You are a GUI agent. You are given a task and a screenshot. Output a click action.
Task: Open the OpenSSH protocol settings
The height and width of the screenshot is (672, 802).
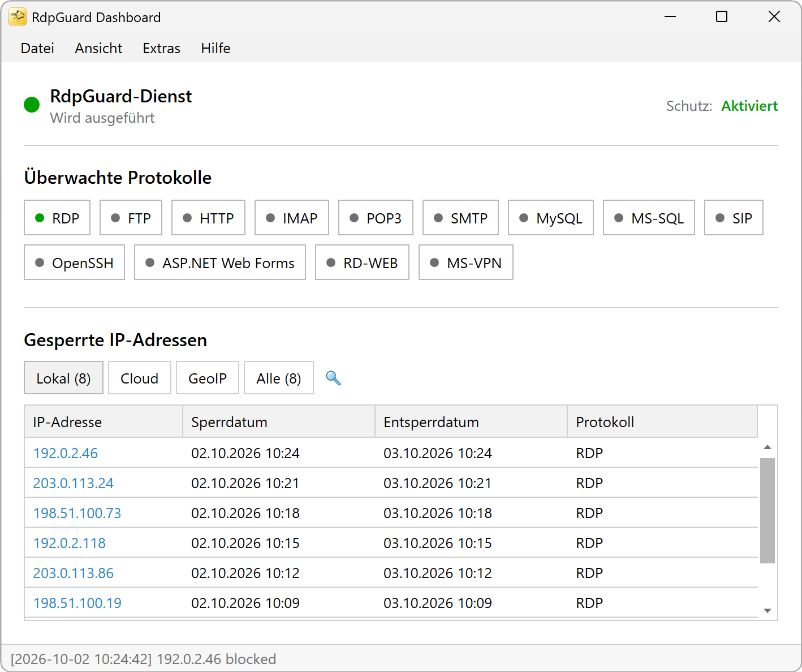[x=74, y=262]
